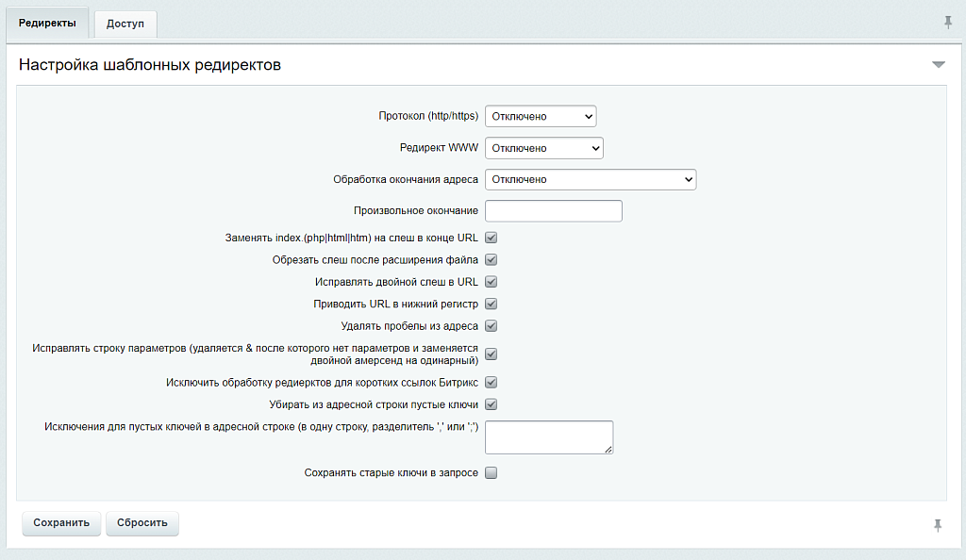Switch to the Доступ tab
The width and height of the screenshot is (966, 560).
pos(125,25)
